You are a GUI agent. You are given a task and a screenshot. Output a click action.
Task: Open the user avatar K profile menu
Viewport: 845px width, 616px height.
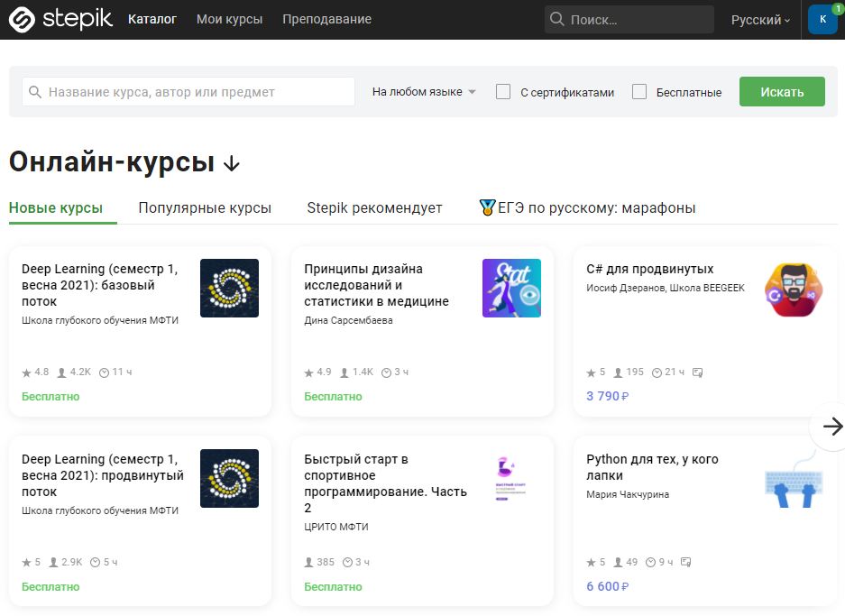pyautogui.click(x=822, y=20)
